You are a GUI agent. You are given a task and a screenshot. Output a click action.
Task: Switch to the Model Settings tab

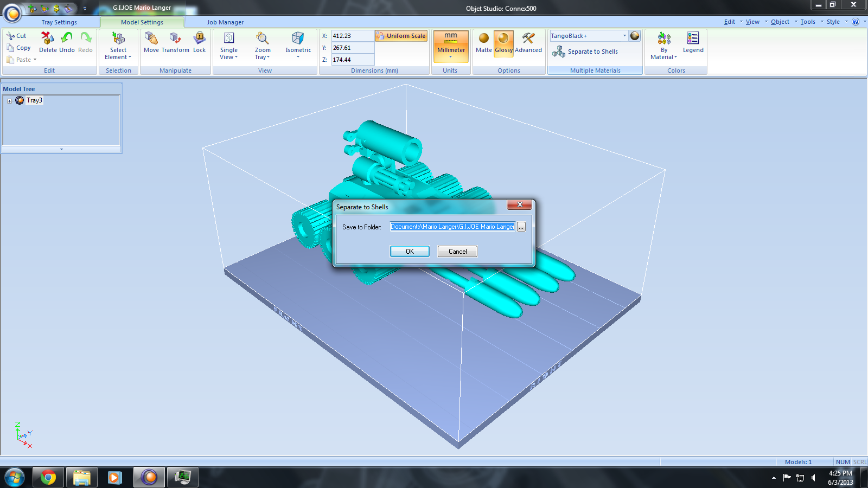point(142,22)
